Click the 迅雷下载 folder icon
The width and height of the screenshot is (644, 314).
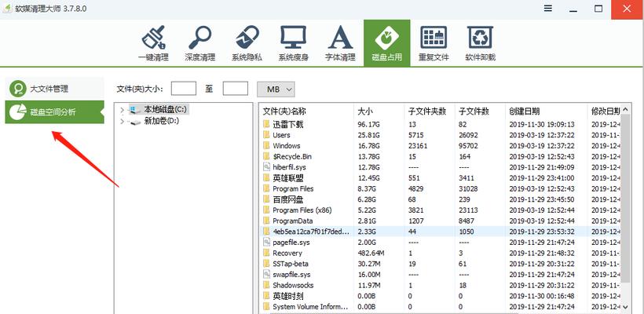pyautogui.click(x=266, y=124)
